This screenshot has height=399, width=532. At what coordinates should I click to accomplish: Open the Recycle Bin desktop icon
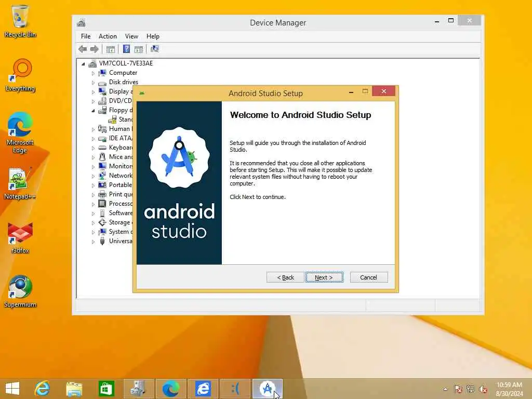click(x=20, y=22)
